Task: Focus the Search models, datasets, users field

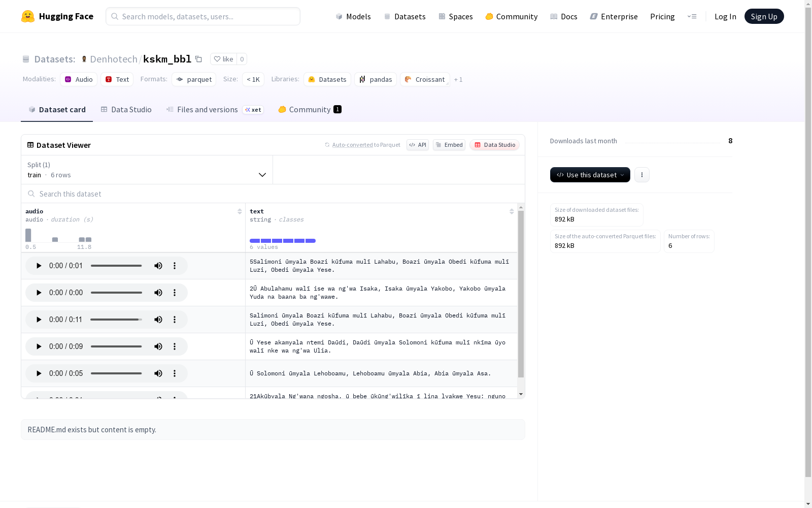Action: click(x=203, y=16)
